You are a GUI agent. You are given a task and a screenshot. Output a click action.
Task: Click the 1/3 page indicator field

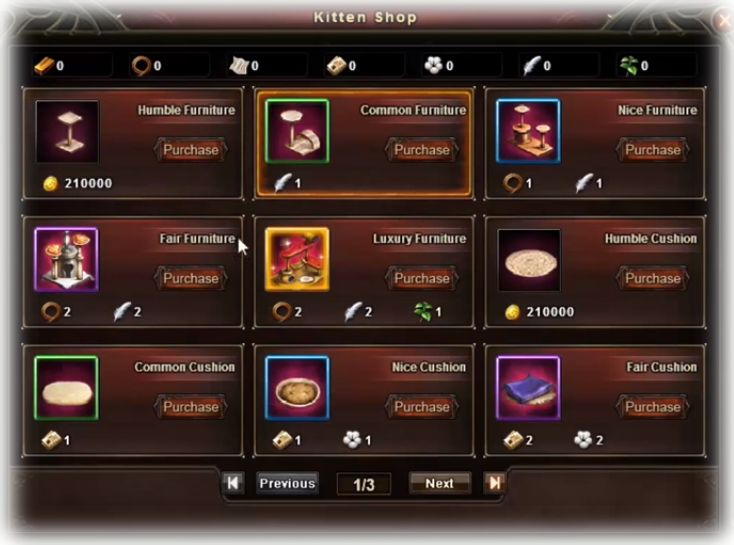(364, 484)
